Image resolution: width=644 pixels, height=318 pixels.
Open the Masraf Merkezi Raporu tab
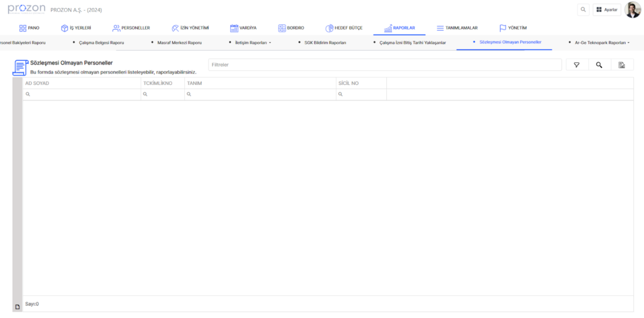point(179,43)
